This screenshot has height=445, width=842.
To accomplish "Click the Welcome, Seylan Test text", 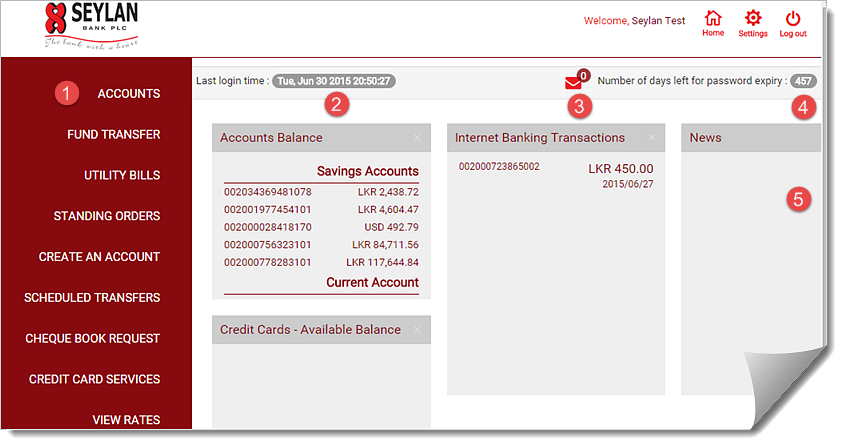I will [634, 21].
